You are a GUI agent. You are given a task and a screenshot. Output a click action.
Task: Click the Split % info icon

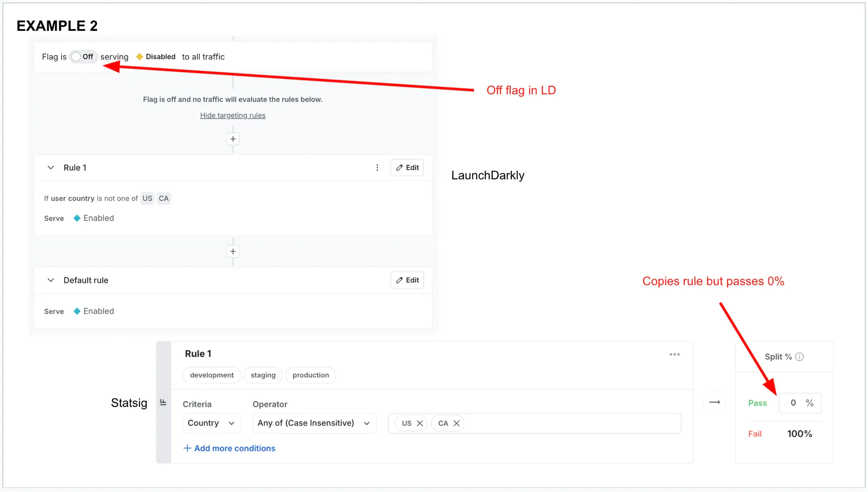(800, 357)
